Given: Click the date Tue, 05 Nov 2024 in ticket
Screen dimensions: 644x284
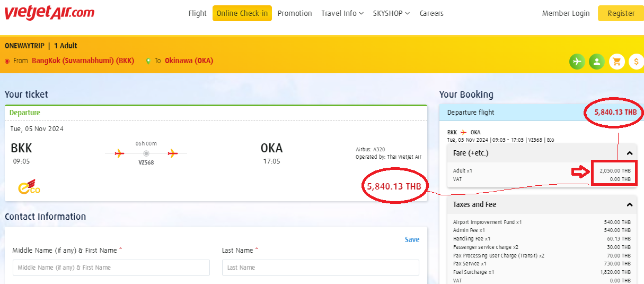Looking at the screenshot, I should point(37,129).
